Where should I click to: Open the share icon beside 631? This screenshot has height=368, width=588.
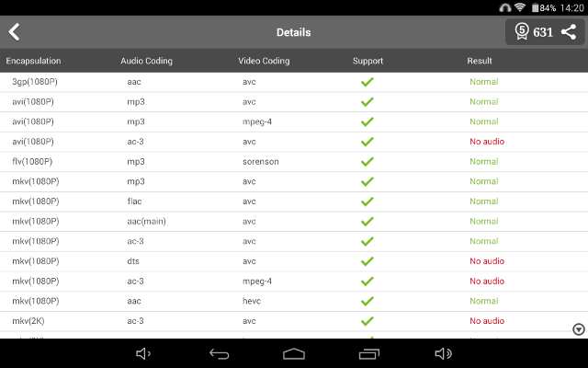click(569, 32)
